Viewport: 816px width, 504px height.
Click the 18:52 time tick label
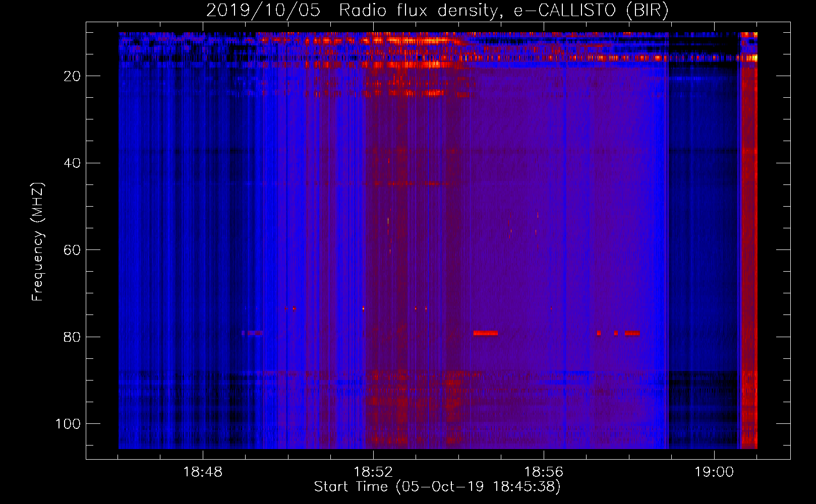point(373,472)
